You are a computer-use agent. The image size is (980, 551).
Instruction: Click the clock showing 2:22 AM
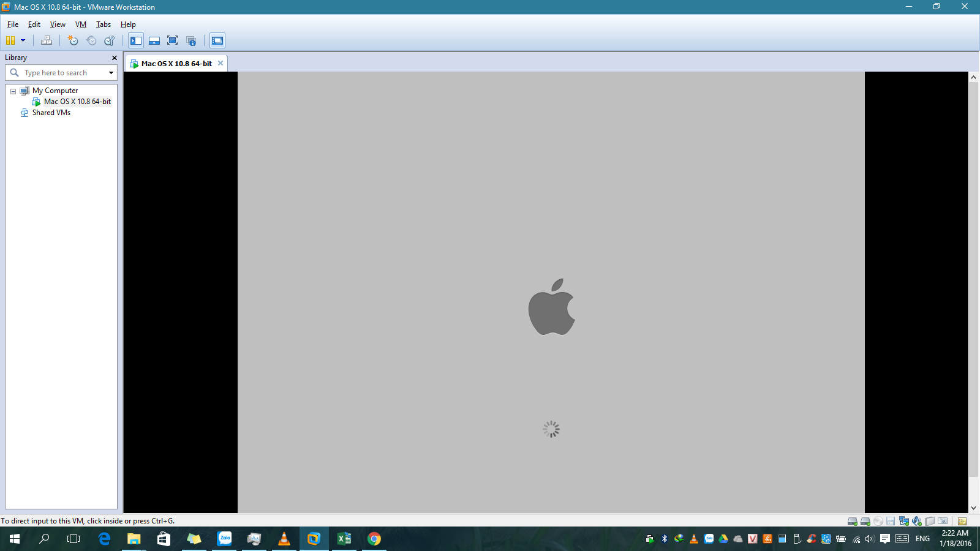pyautogui.click(x=955, y=533)
